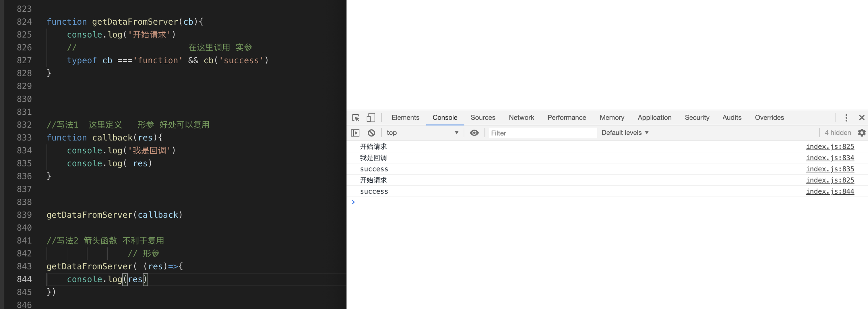Click line number 833 in the editor

24,137
